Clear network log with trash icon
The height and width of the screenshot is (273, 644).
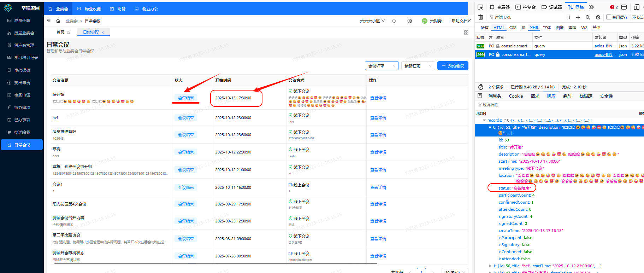point(480,17)
